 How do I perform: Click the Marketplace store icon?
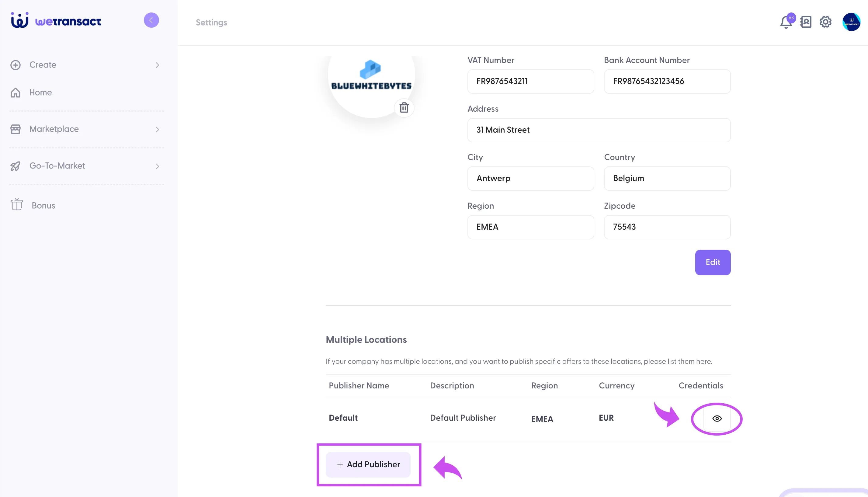tap(16, 129)
